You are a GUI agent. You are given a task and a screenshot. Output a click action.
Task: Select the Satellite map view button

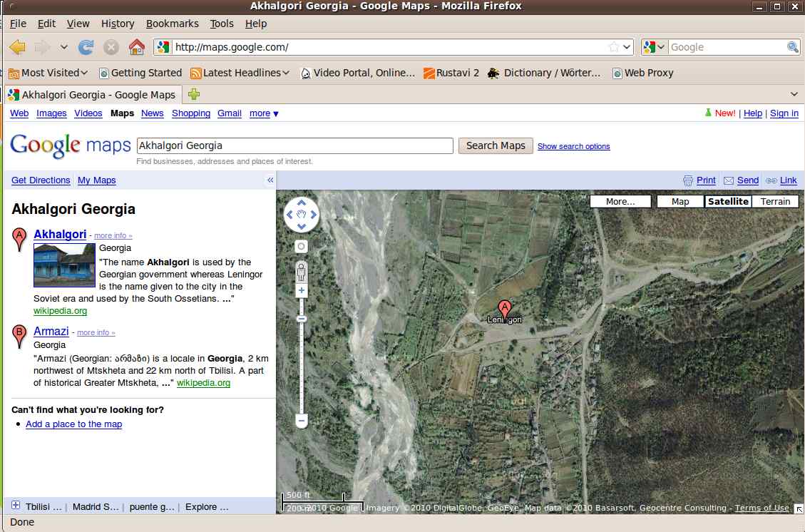pyautogui.click(x=728, y=201)
